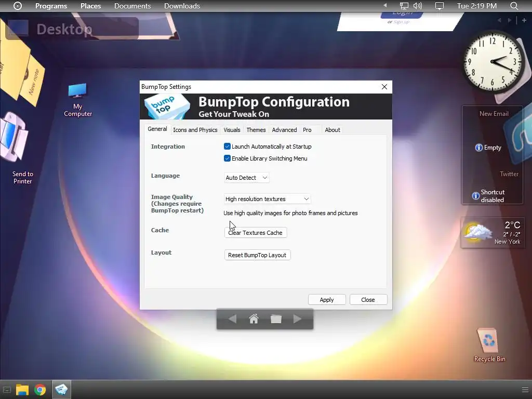Launch Chrome from the taskbar
This screenshot has width=532, height=399.
40,390
